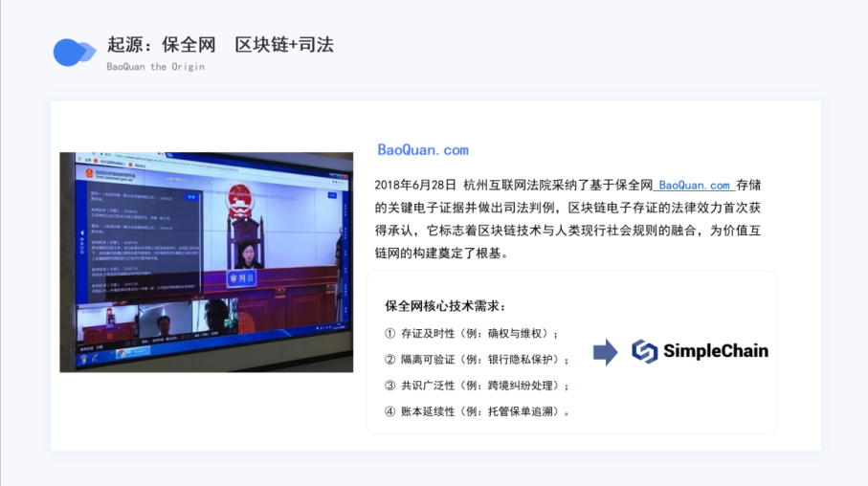The image size is (868, 486).
Task: Select list item ② 隔离可验证
Action: point(477,360)
